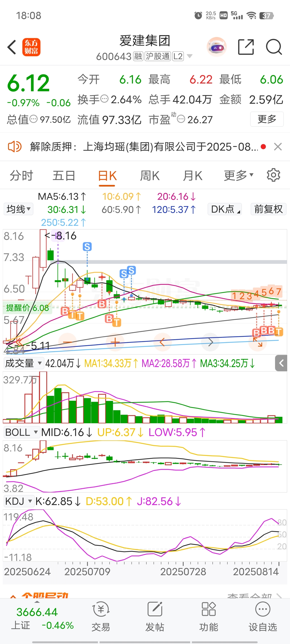Switch to 五日 tab
Screen dimensions: 290x644
click(x=64, y=175)
